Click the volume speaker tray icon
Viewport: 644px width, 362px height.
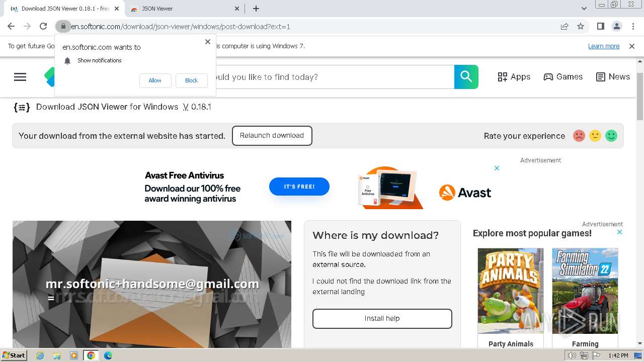[x=572, y=355]
